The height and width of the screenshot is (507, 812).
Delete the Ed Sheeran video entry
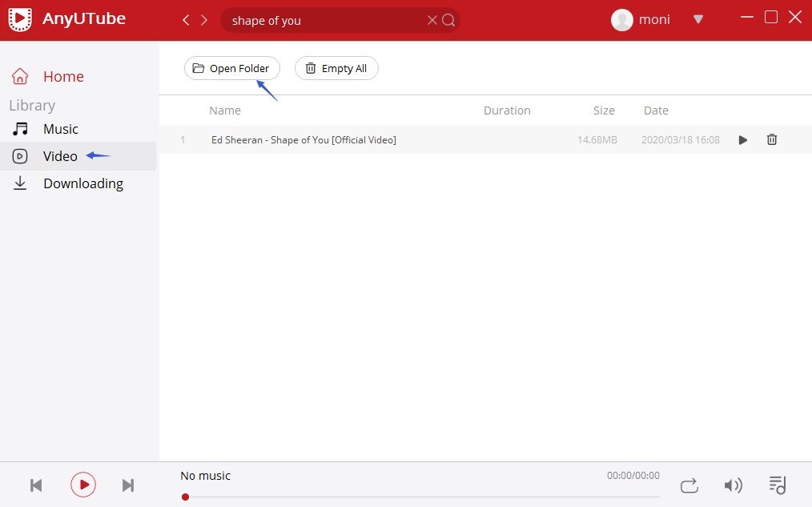pyautogui.click(x=772, y=139)
